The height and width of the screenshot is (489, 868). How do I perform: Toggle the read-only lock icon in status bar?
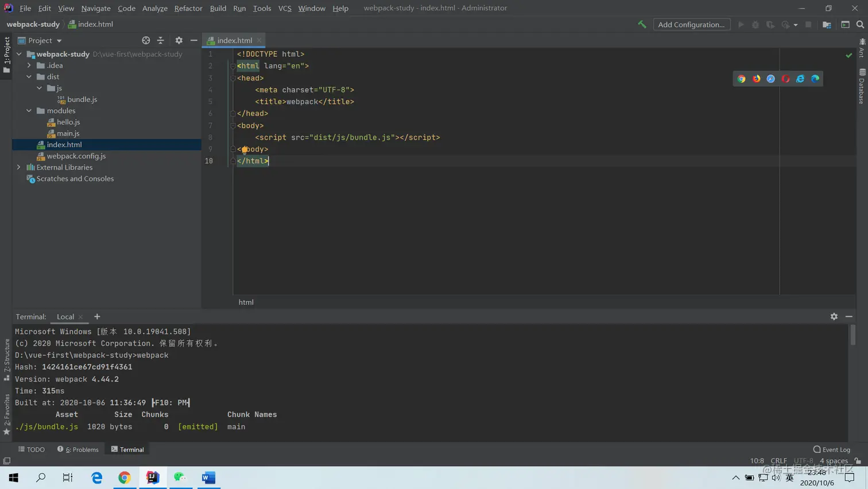point(858,461)
